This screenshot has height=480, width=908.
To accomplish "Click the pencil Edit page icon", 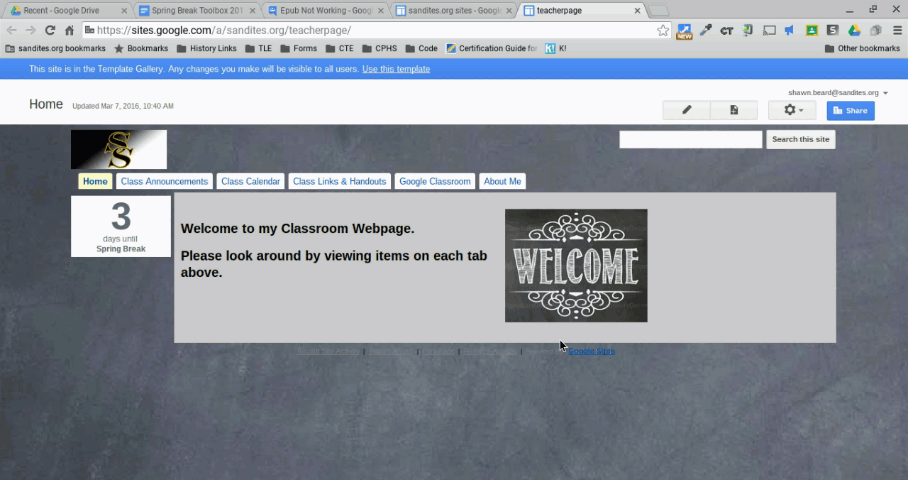I will [686, 110].
